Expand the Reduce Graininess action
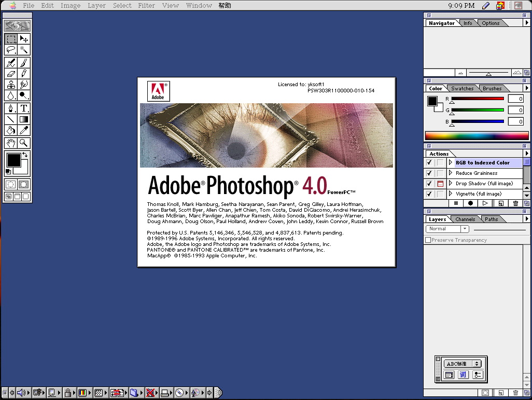The height and width of the screenshot is (400, 532). [x=451, y=173]
